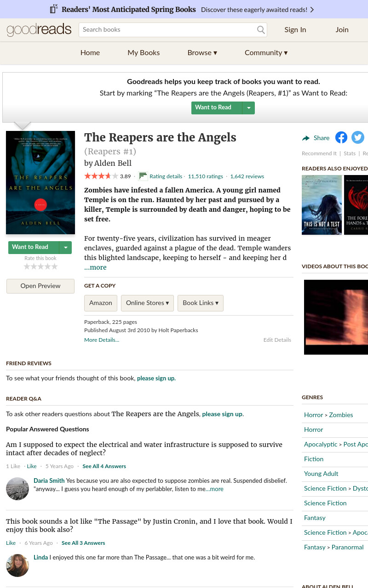Rate this book one star
The height and width of the screenshot is (588, 368).
[x=27, y=266]
